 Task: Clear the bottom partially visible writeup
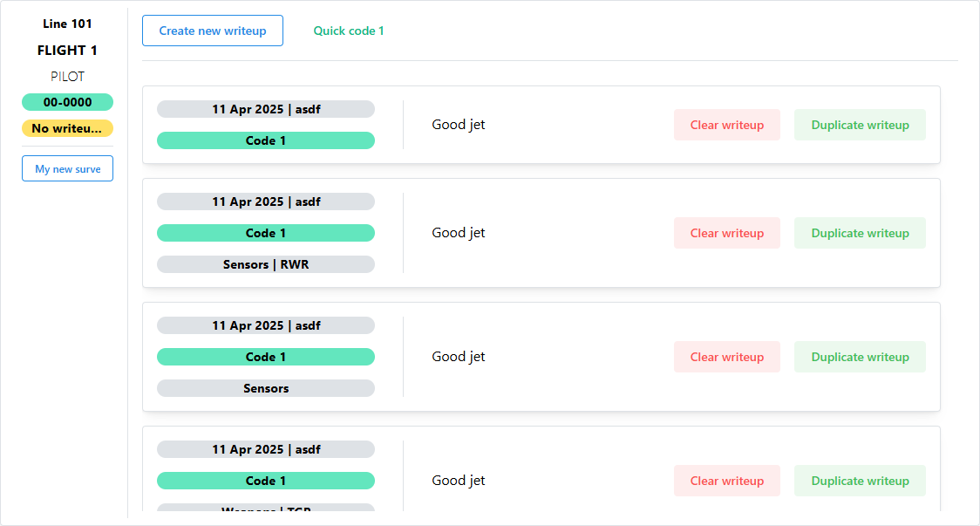pos(726,481)
